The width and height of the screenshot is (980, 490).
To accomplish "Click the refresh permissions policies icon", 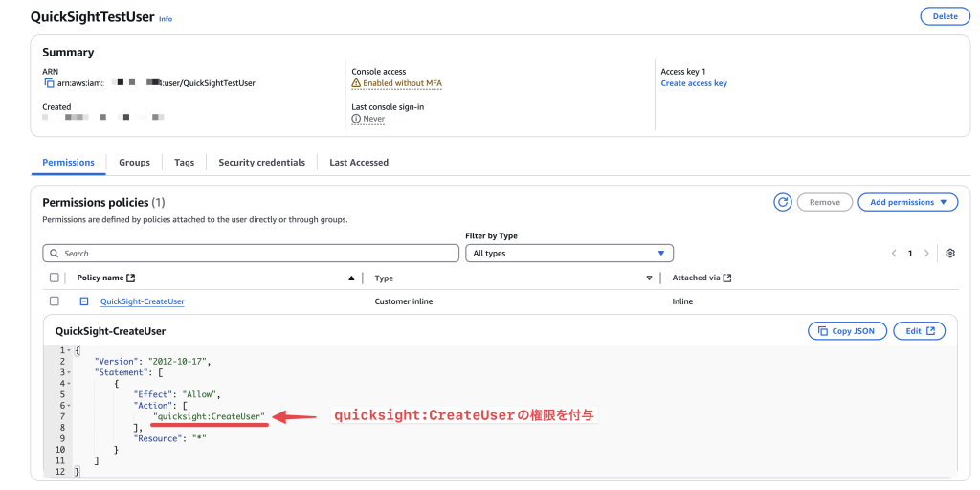I will pos(783,203).
